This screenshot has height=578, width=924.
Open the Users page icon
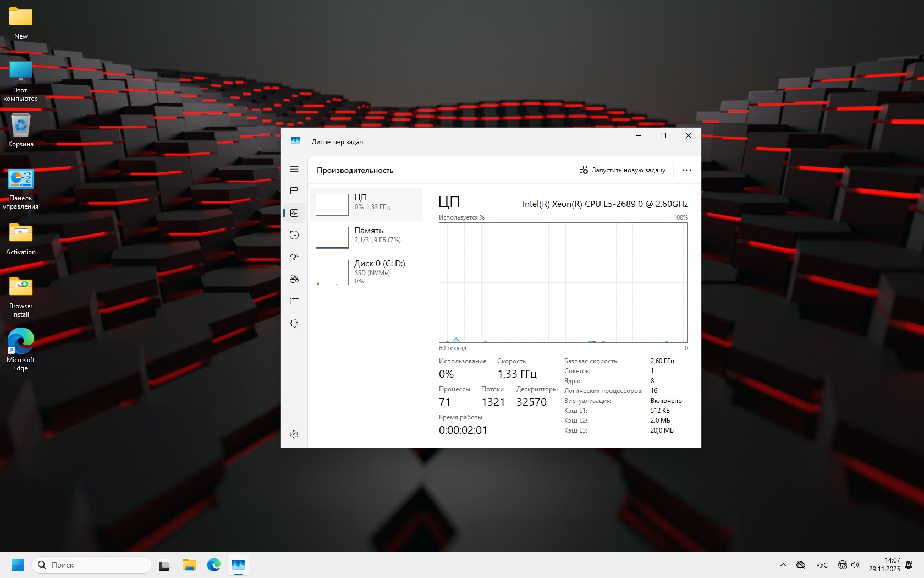pos(294,279)
